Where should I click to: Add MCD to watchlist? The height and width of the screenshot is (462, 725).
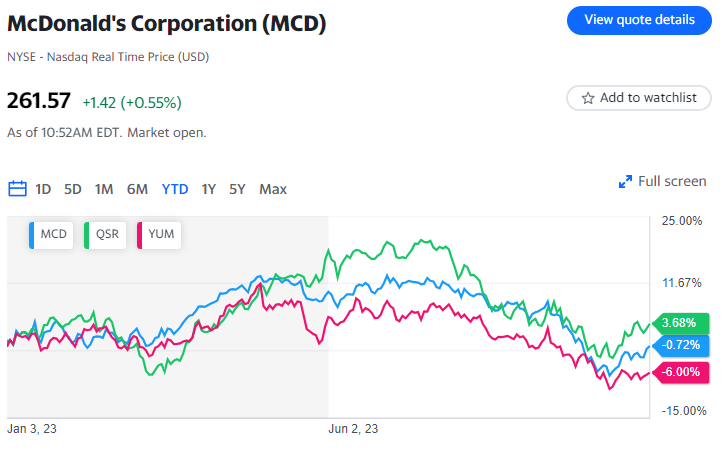coord(639,98)
